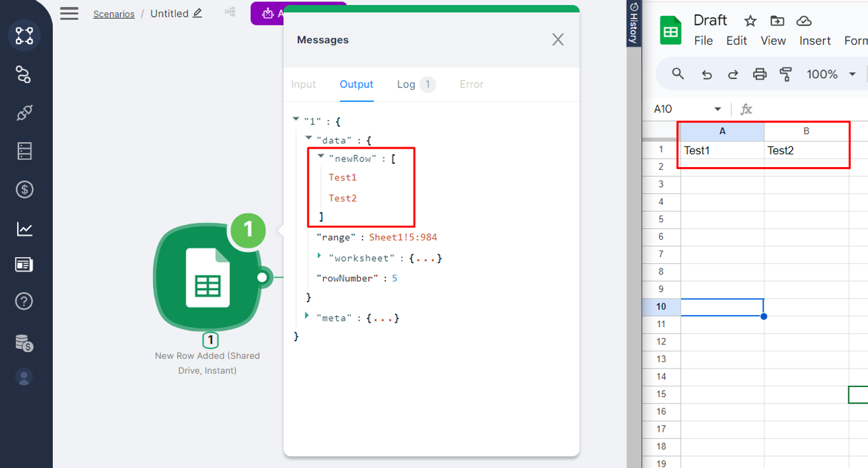Click the redo arrow in Sheets toolbar
868x468 pixels.
733,75
